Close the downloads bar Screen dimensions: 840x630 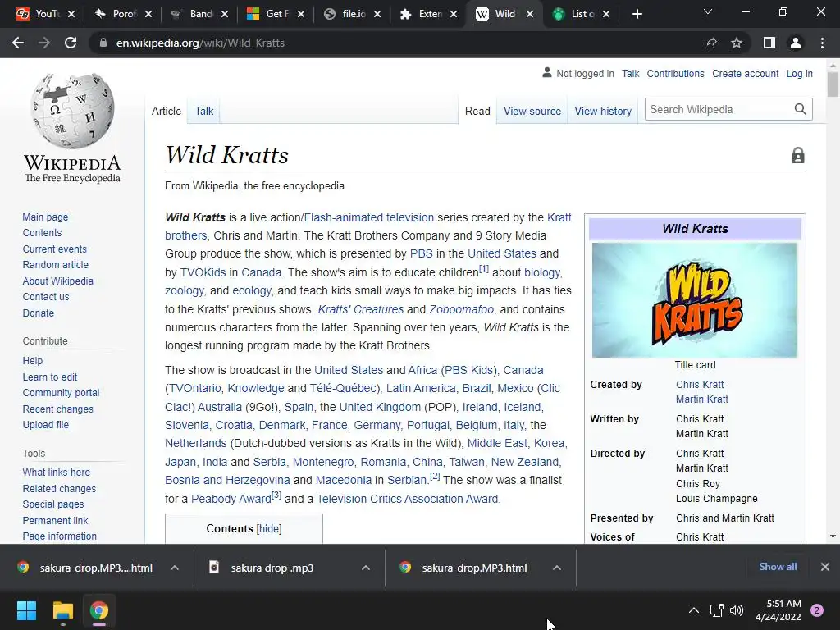pos(825,567)
